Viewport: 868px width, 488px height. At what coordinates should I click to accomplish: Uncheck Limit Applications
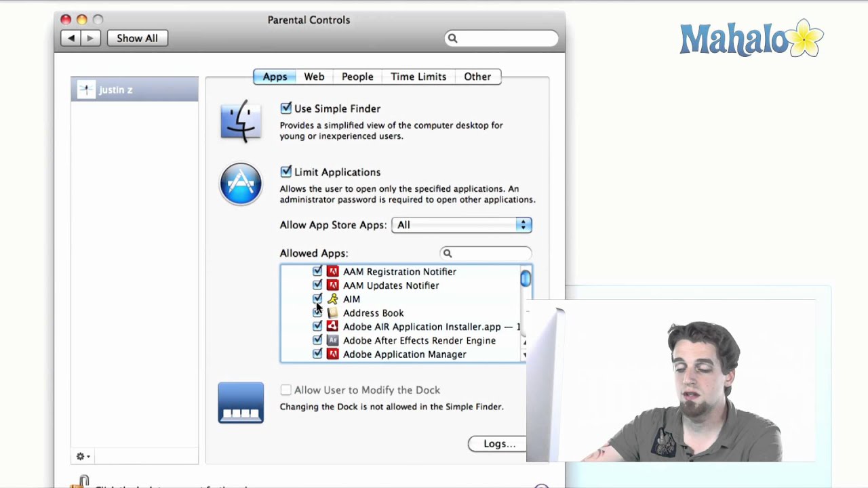coord(285,172)
